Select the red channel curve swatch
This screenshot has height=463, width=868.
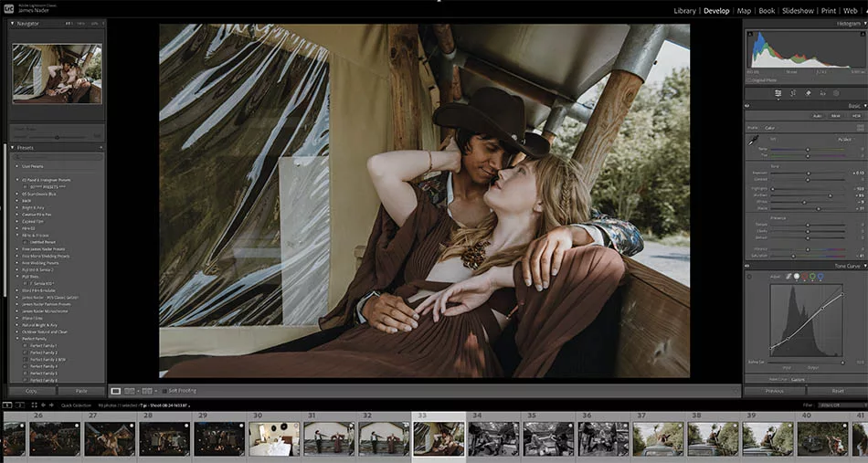tap(804, 276)
